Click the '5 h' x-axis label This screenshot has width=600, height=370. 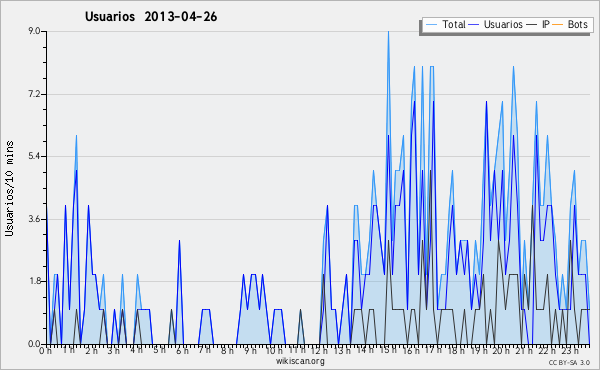159,350
